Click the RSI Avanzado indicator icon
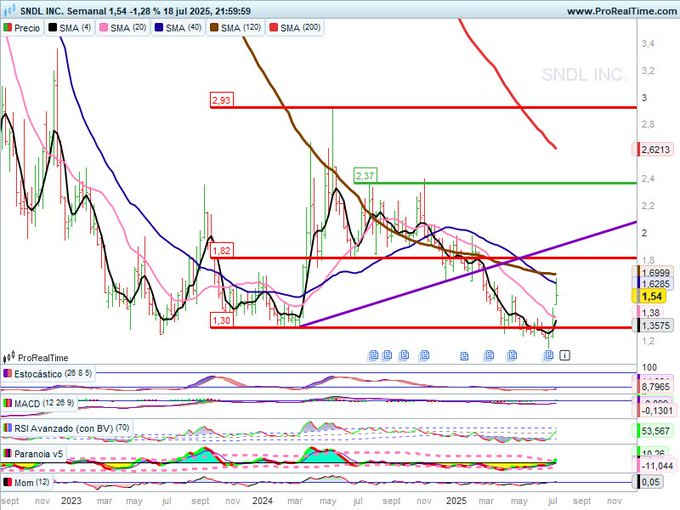The image size is (680, 510). (7, 428)
